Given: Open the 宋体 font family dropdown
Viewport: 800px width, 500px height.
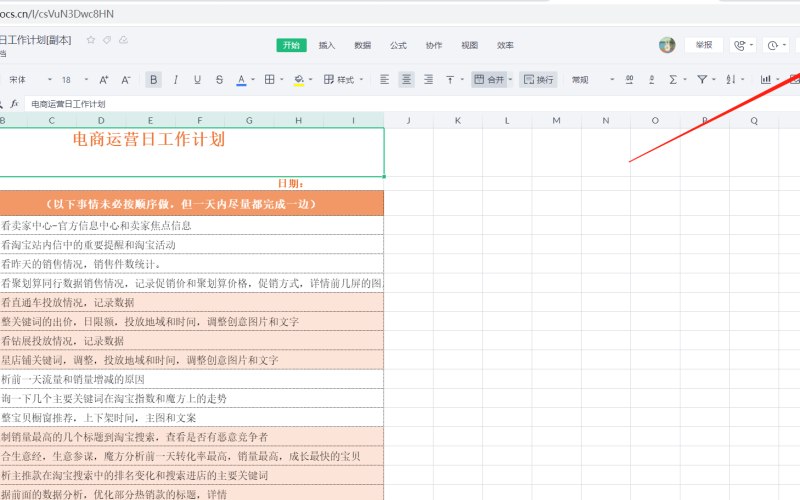Looking at the screenshot, I should (x=30, y=80).
